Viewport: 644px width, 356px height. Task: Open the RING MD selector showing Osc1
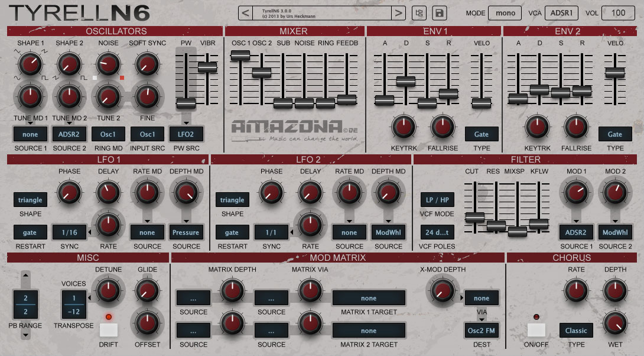pos(108,134)
